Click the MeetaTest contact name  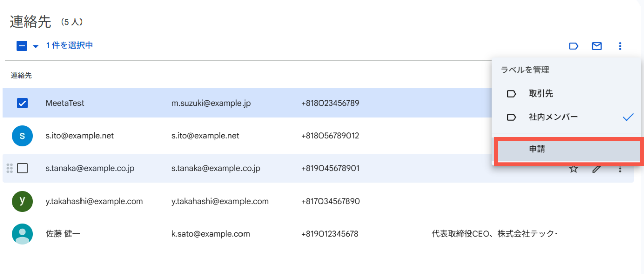(65, 103)
